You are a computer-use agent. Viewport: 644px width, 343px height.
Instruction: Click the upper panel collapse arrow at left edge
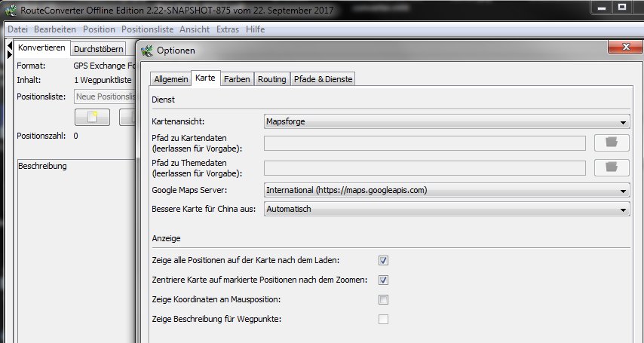pos(9,47)
